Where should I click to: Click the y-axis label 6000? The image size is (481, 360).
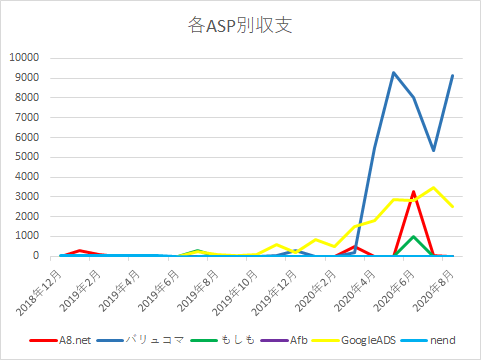click(x=27, y=137)
